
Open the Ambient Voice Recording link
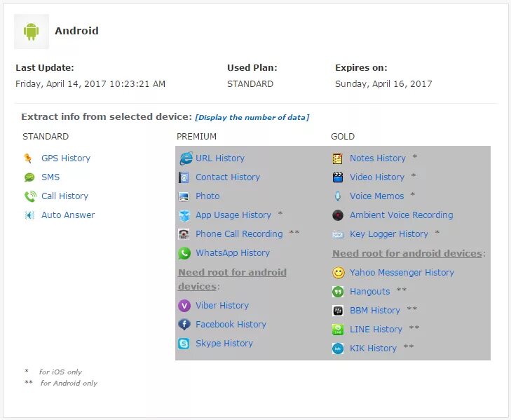point(402,215)
